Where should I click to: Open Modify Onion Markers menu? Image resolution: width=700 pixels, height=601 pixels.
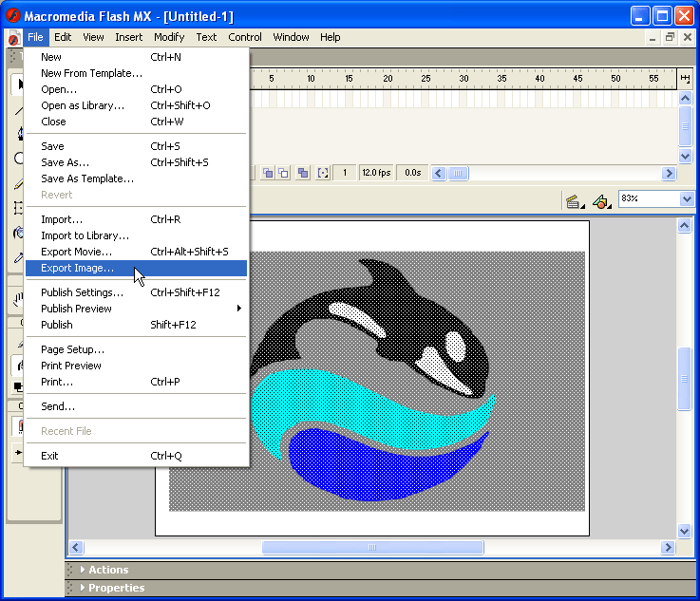pyautogui.click(x=323, y=173)
